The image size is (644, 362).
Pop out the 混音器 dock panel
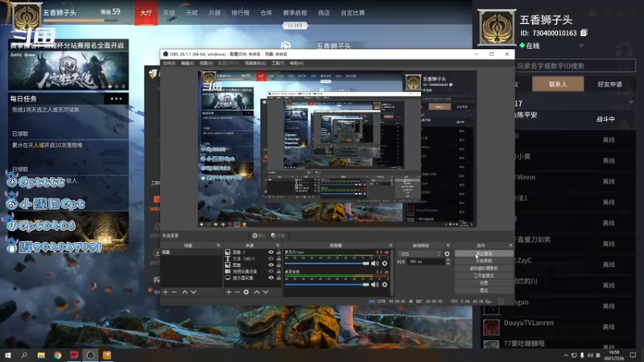pyautogui.click(x=390, y=245)
